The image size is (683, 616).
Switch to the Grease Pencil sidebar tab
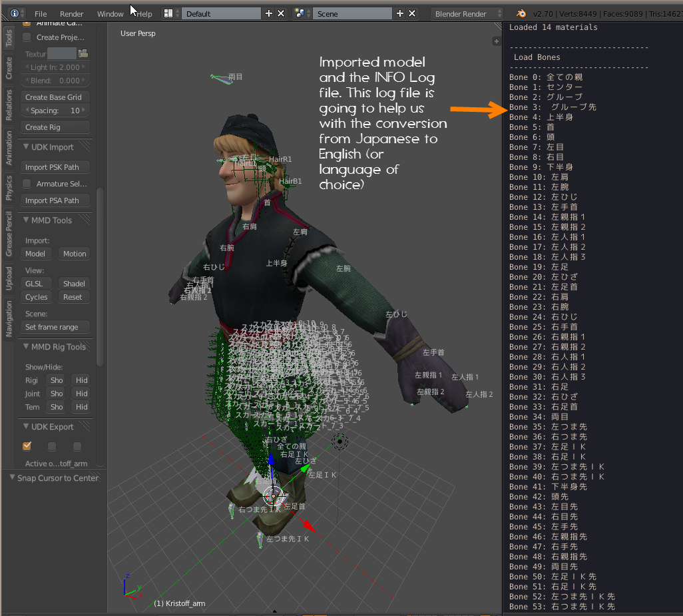8,234
